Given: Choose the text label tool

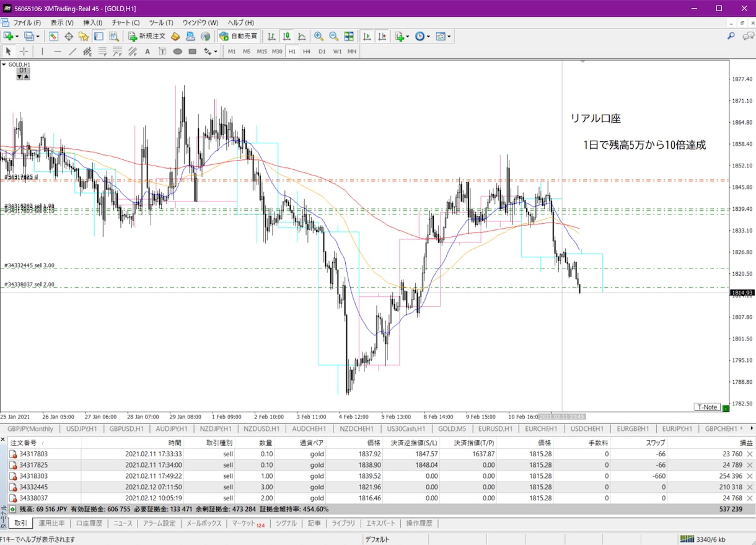Looking at the screenshot, I should pos(162,51).
